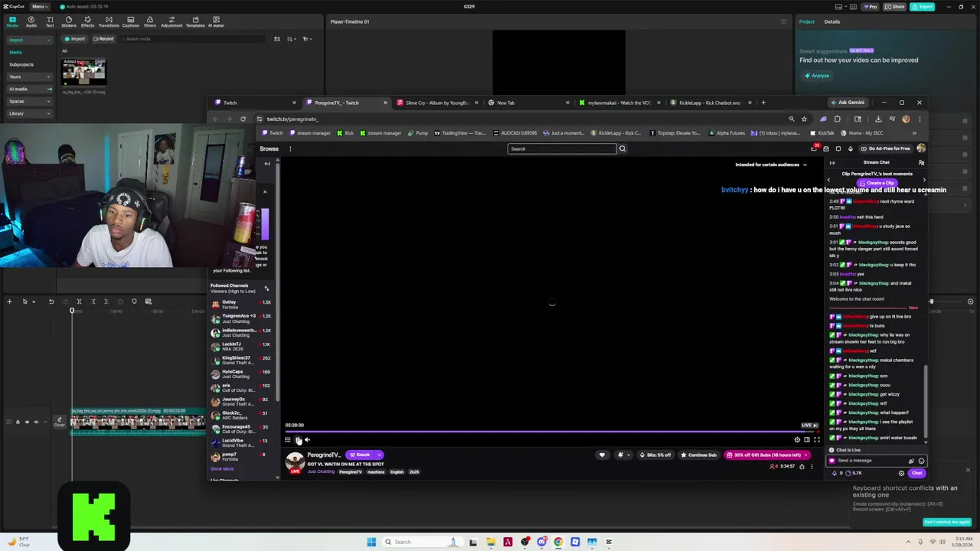Click the Knock button
This screenshot has height=551, width=980.
(x=360, y=455)
